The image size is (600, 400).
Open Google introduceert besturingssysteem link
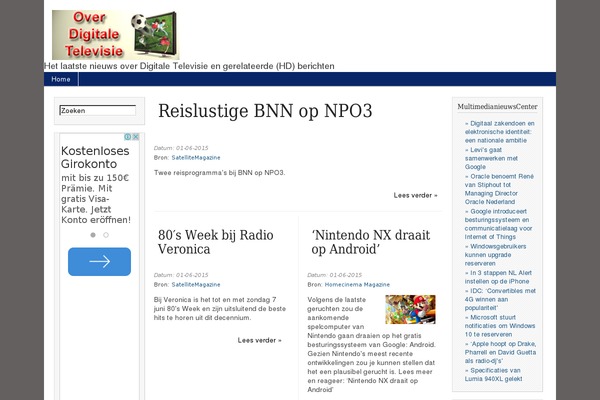[498, 224]
